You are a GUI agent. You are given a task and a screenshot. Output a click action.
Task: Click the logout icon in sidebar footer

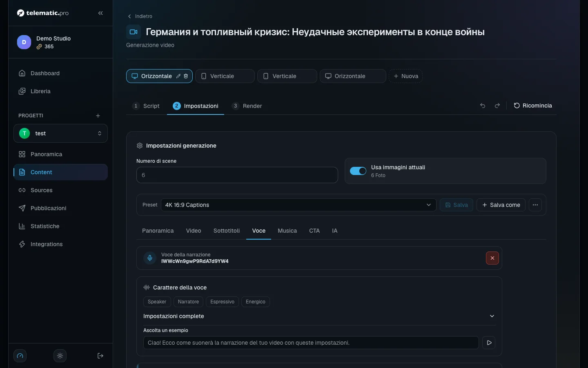pos(100,356)
